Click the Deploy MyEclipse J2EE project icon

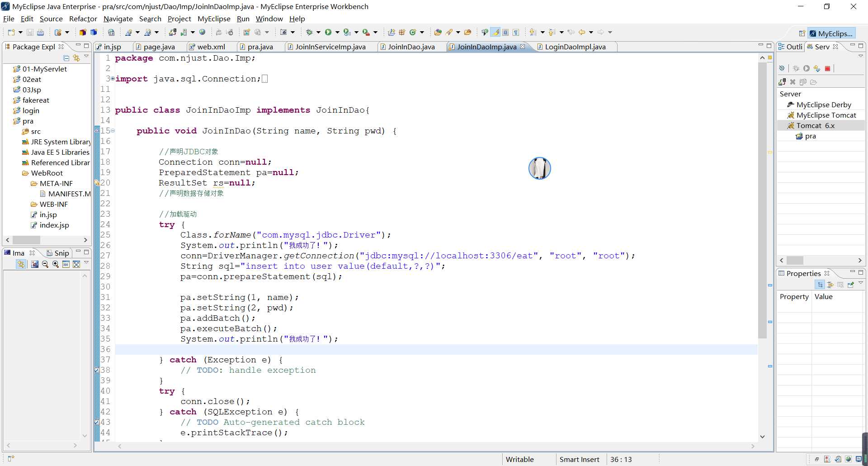(173, 32)
